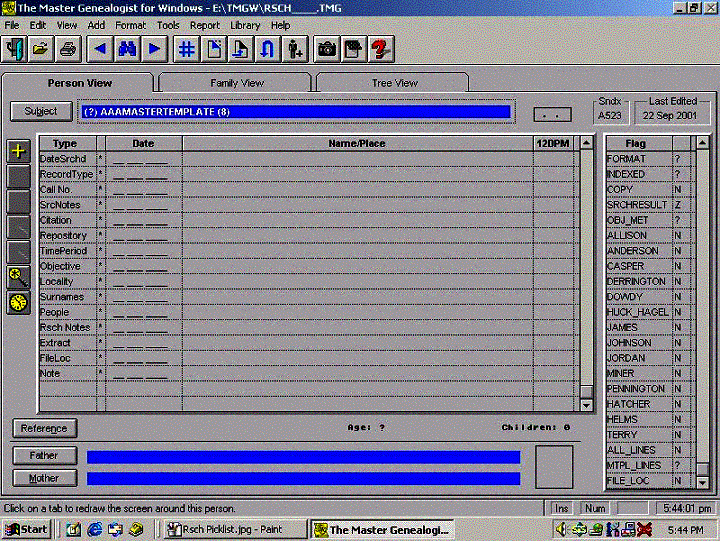The width and height of the screenshot is (720, 541).
Task: Click the yellow plus add-tag button
Action: 18,151
